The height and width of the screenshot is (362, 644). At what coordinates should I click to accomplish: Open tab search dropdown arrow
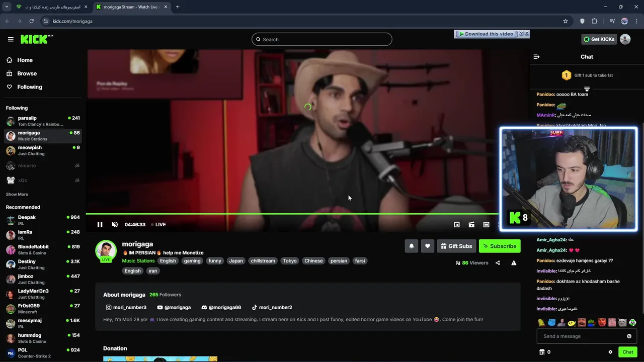(7, 7)
